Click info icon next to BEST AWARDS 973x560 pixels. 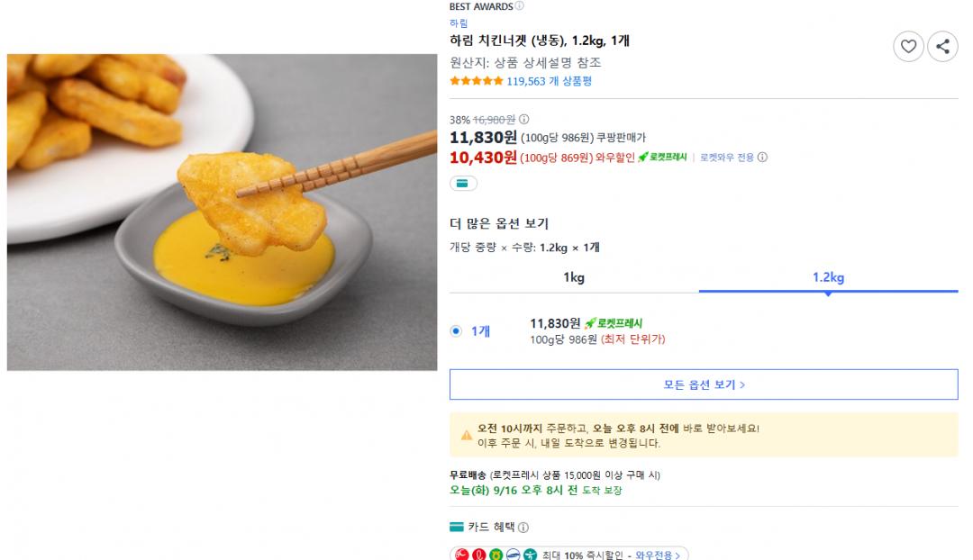520,6
